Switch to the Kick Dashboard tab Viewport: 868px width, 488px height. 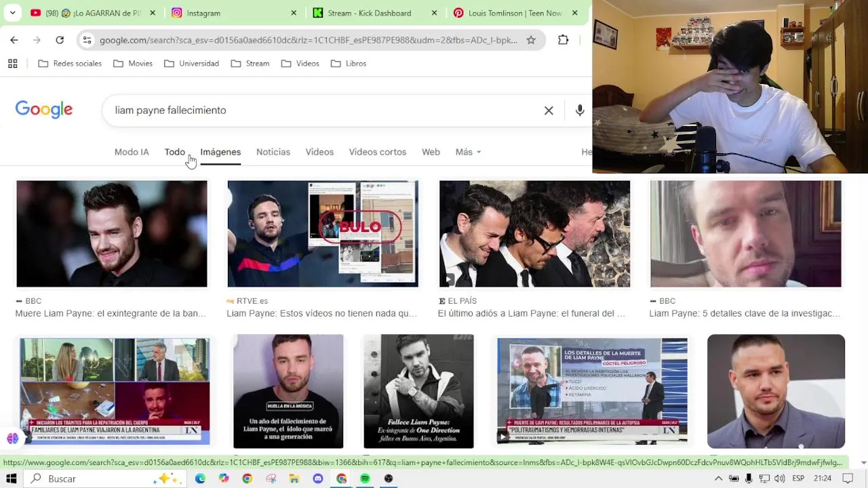point(374,13)
